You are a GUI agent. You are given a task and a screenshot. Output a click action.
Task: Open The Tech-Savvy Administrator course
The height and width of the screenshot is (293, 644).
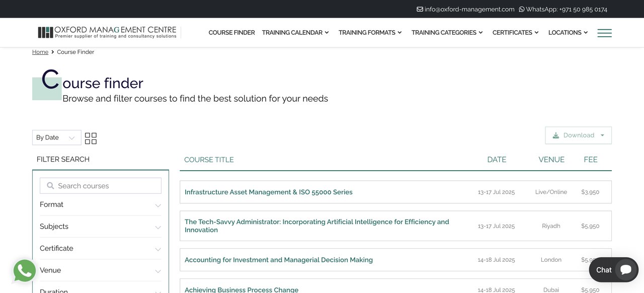[x=317, y=226]
